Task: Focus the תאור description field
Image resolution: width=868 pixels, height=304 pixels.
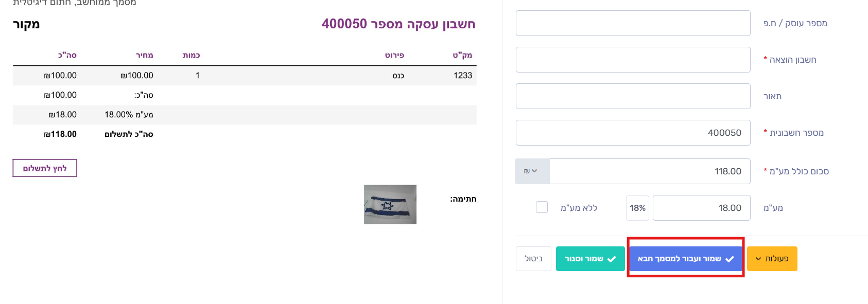Action: click(x=633, y=96)
